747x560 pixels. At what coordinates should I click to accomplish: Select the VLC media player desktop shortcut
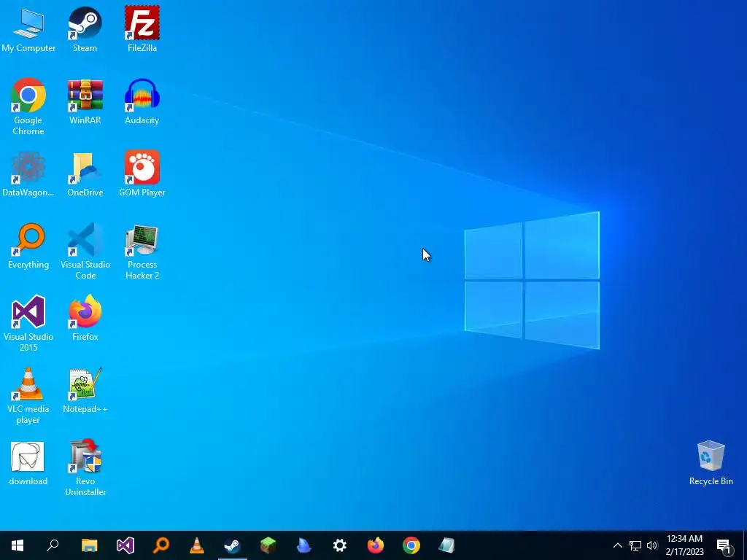point(28,396)
